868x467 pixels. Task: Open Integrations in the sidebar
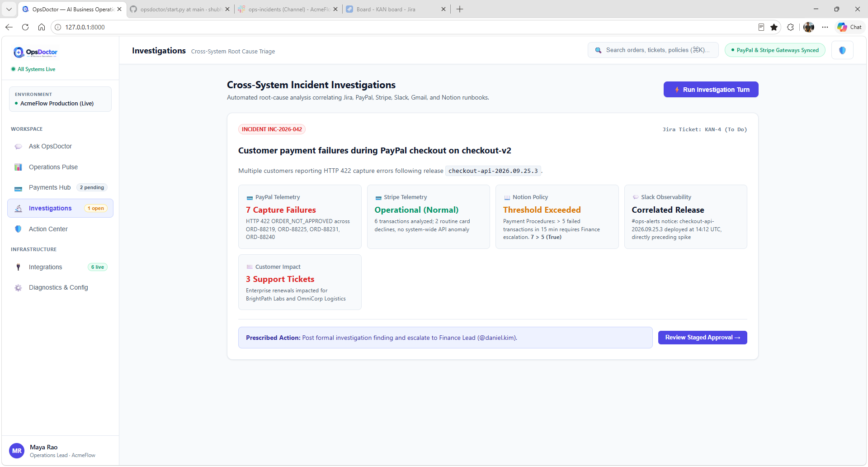60,267
